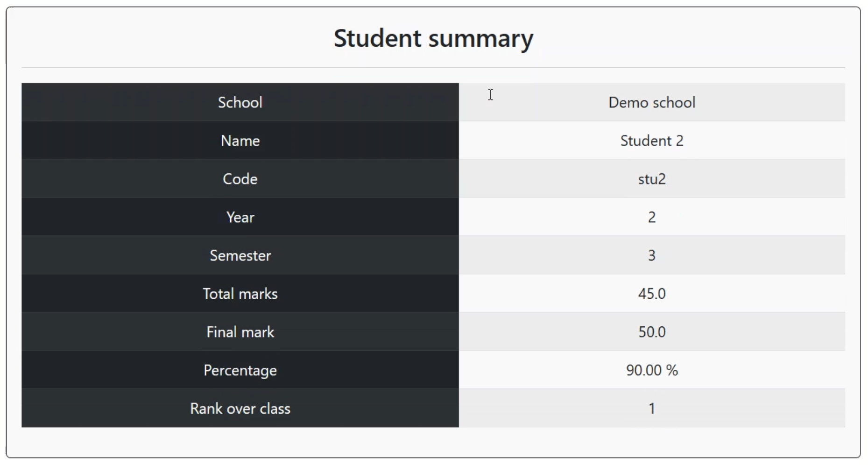Select the Total marks label cell

240,294
